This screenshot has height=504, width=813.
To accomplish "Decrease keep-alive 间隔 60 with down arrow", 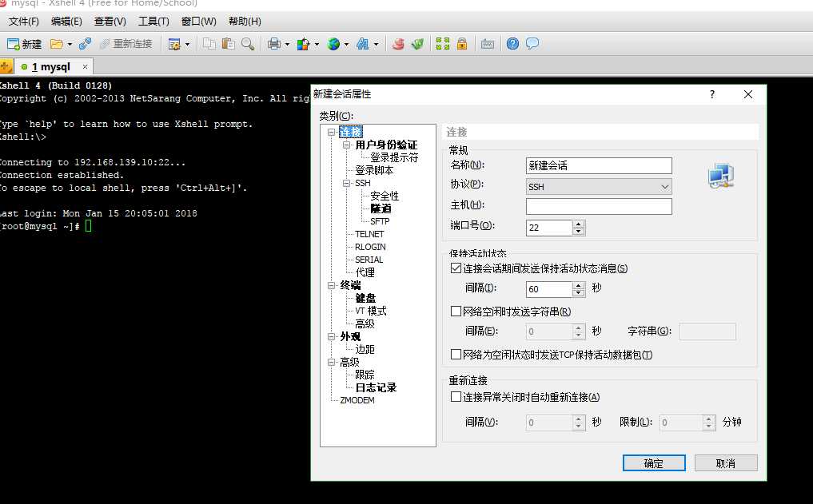I will (x=579, y=292).
